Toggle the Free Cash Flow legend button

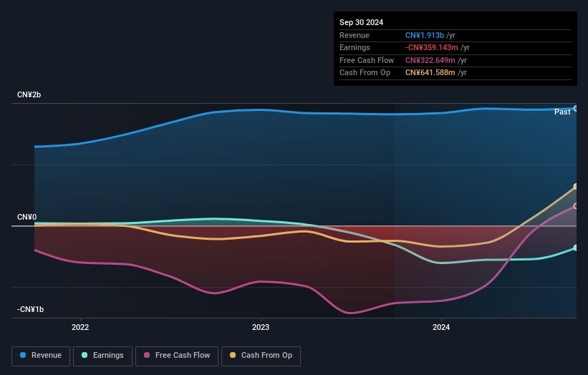pyautogui.click(x=177, y=356)
